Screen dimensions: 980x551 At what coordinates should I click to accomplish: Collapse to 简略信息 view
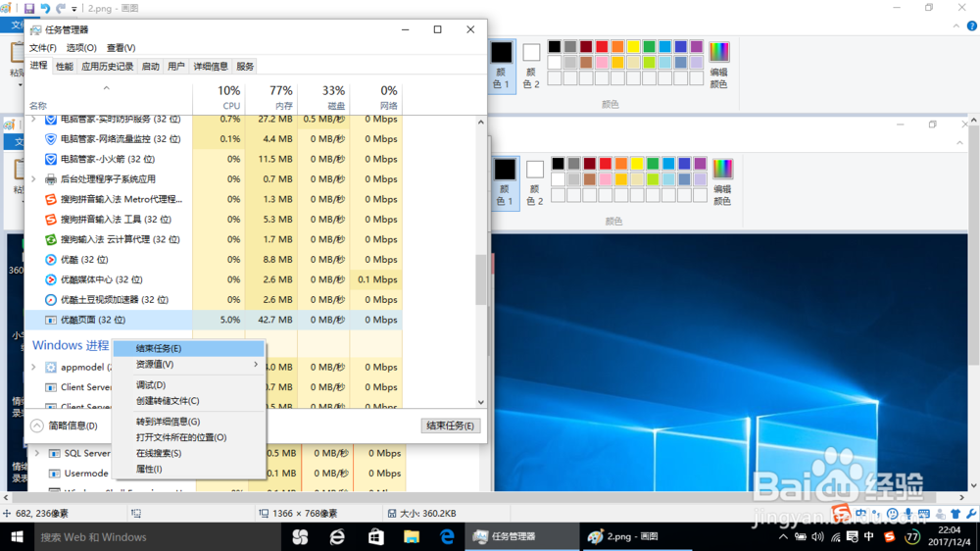(x=65, y=426)
